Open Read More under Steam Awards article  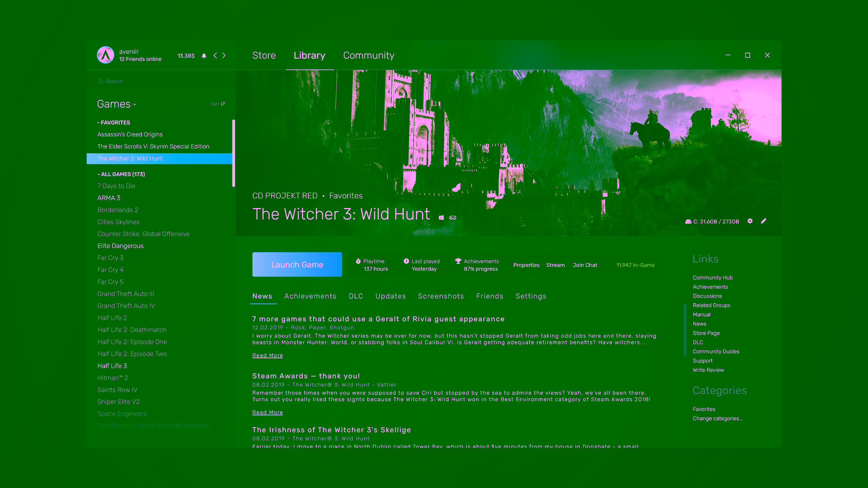tap(267, 412)
